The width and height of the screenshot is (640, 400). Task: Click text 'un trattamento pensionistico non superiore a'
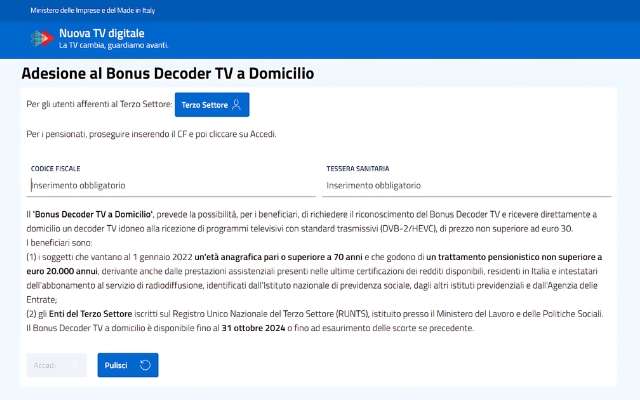pos(514,257)
